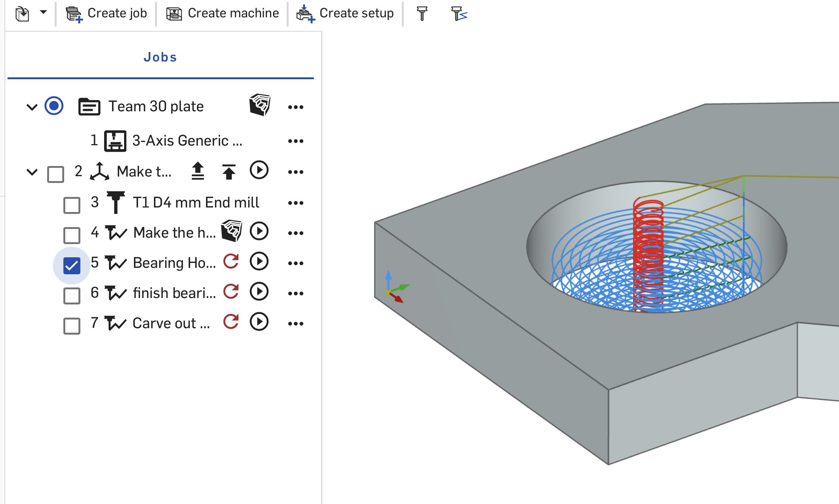Switch to the Jobs tab
Image resolution: width=839 pixels, height=504 pixels.
[160, 57]
